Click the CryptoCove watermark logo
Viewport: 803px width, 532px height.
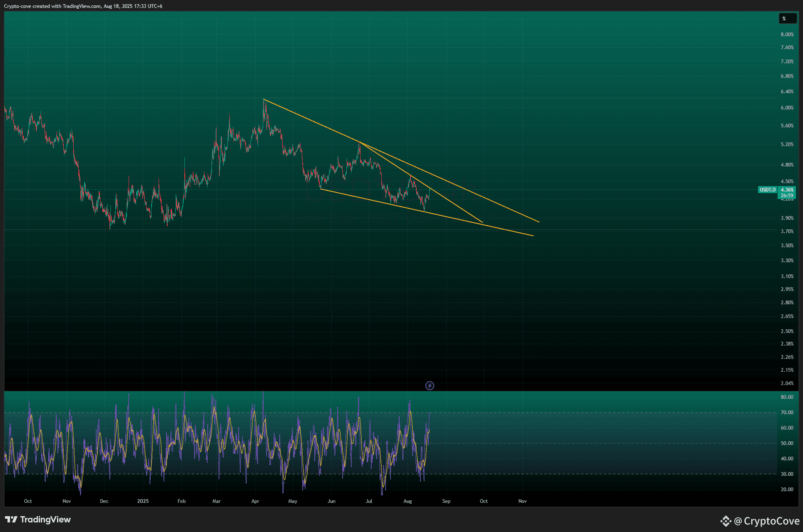(760, 521)
